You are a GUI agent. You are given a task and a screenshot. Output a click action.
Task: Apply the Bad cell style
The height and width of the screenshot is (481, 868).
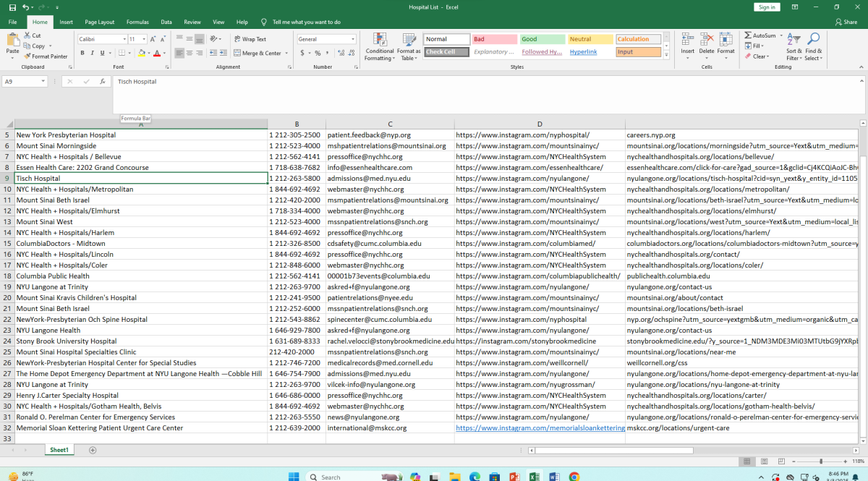pos(495,39)
